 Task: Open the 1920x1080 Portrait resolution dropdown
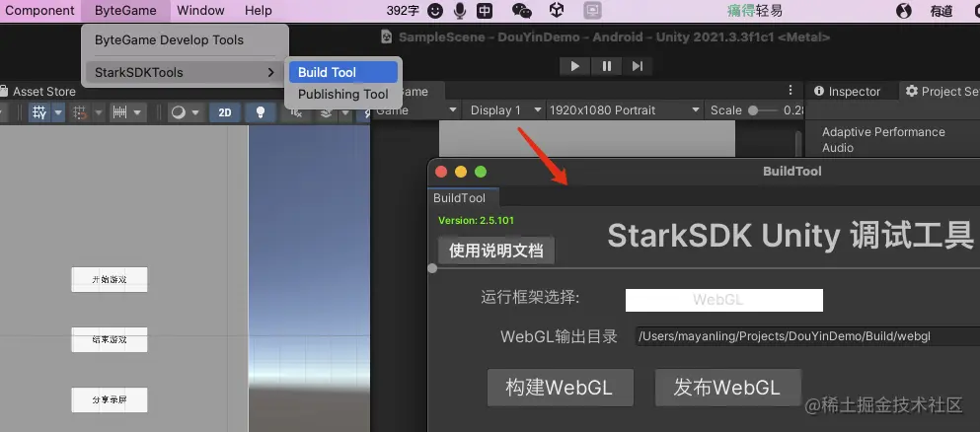pos(625,110)
